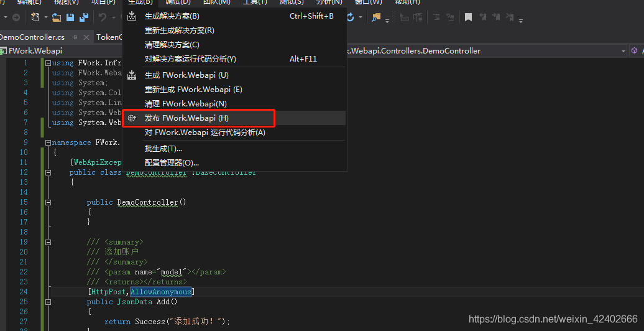This screenshot has width=644, height=331.
Task: Select 重新生成解决方案(R) menu entry
Action: click(x=235, y=30)
